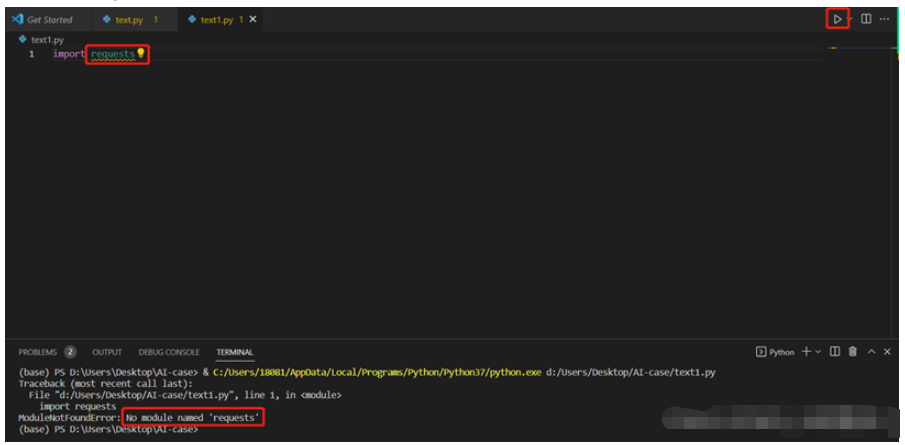Viewport: 905px width, 445px height.
Task: Run the Python file with the play button
Action: tap(837, 19)
